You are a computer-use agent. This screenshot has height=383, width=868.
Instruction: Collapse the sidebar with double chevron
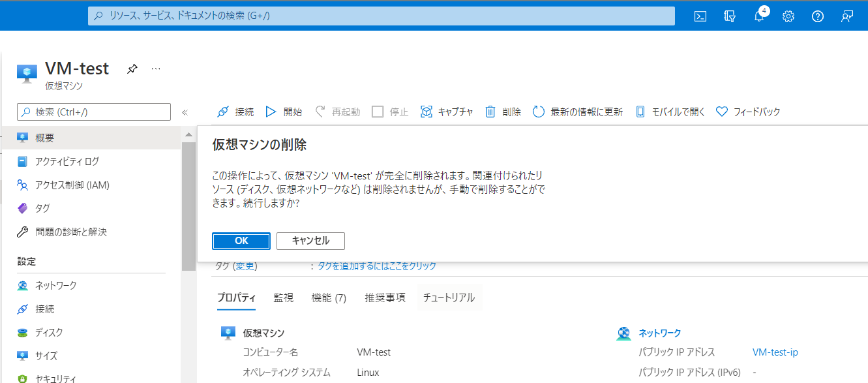185,112
